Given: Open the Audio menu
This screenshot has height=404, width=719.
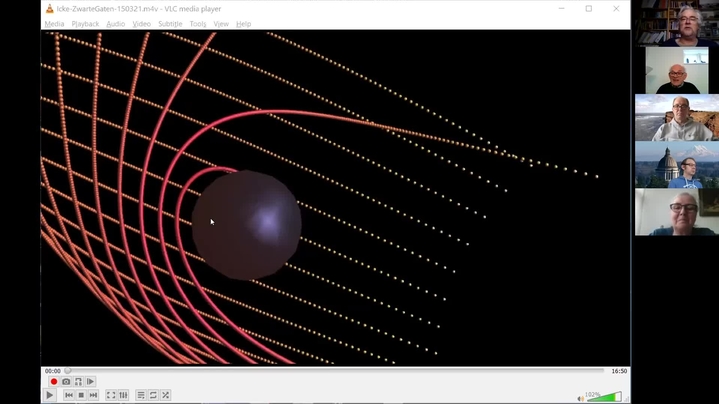Looking at the screenshot, I should [x=116, y=23].
